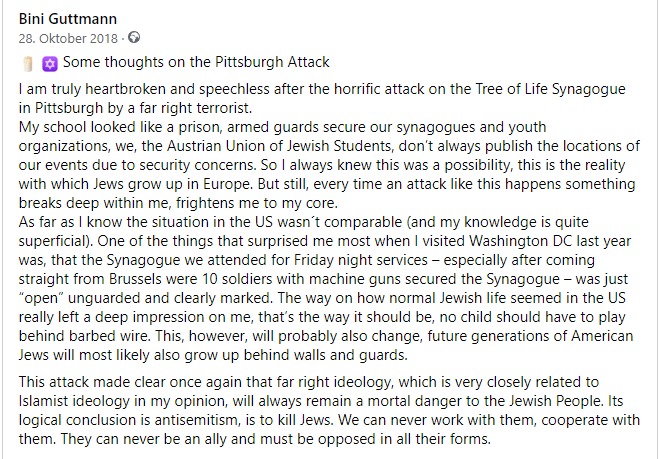Open the post's 28. Oktober 2018 timestamp
Image resolution: width=662 pixels, height=459 pixels.
pos(68,38)
